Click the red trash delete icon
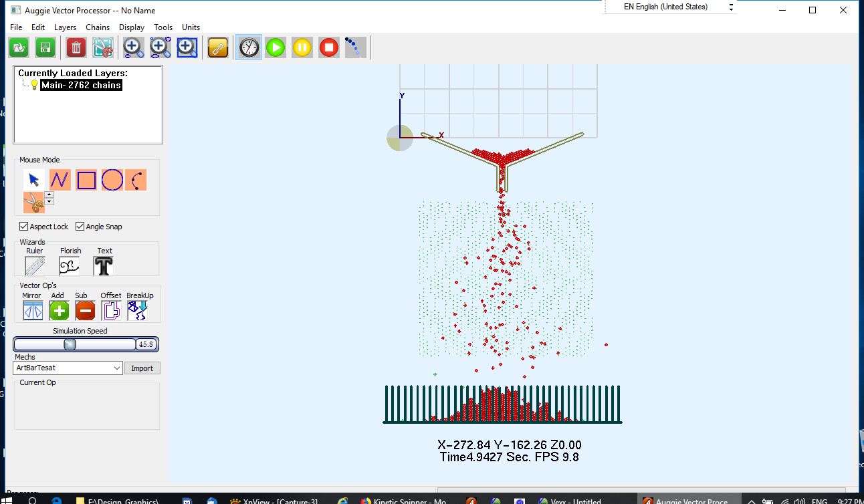The image size is (864, 504). [x=76, y=47]
